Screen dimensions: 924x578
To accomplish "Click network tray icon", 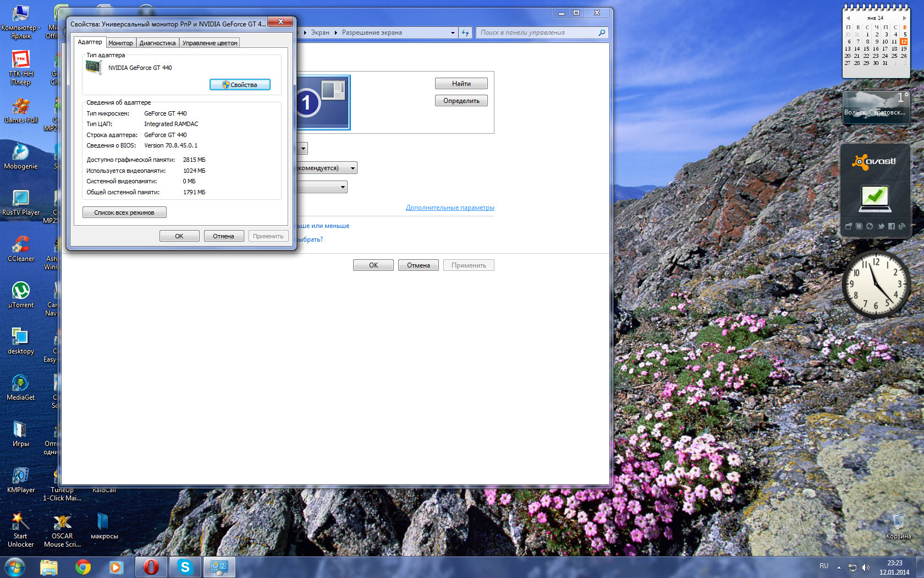I will click(x=853, y=568).
